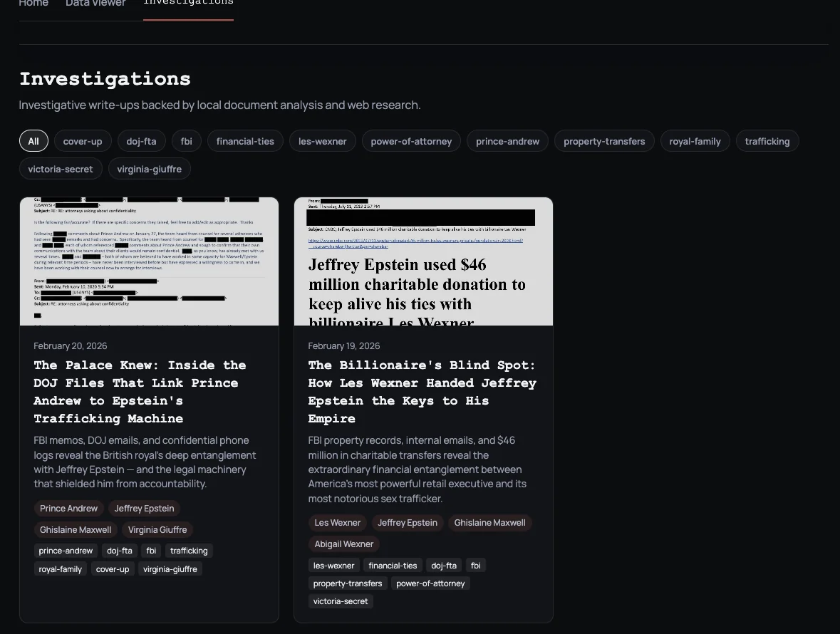Select the victoria-secret filter
This screenshot has width=840, height=634.
tap(61, 168)
